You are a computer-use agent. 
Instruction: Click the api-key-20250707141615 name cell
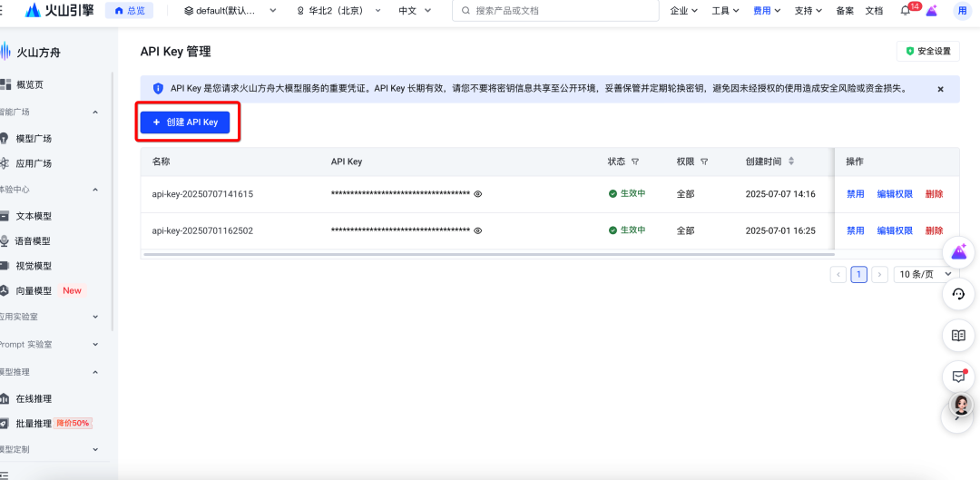point(202,194)
